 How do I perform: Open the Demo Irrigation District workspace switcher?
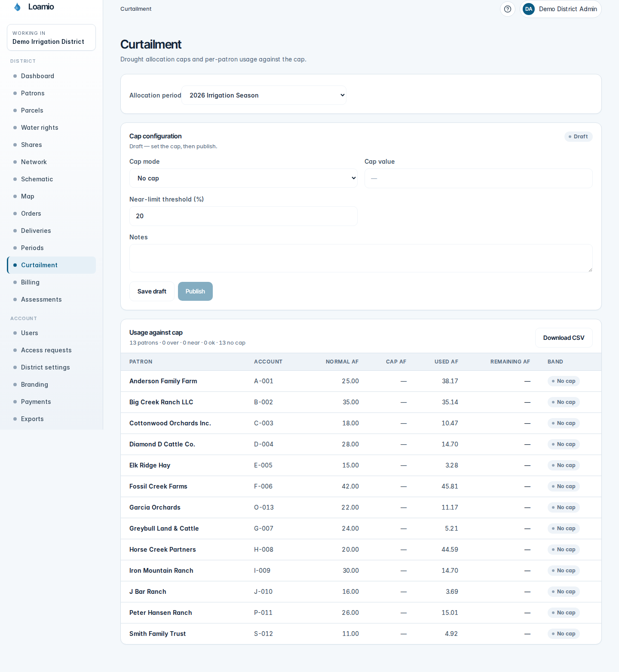pyautogui.click(x=51, y=37)
